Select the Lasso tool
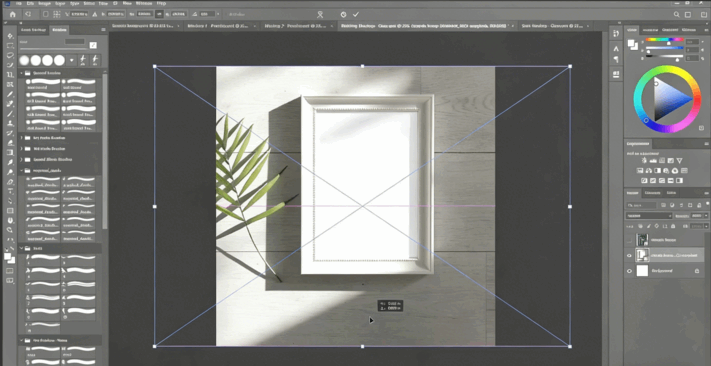This screenshot has height=366, width=711. pyautogui.click(x=10, y=55)
